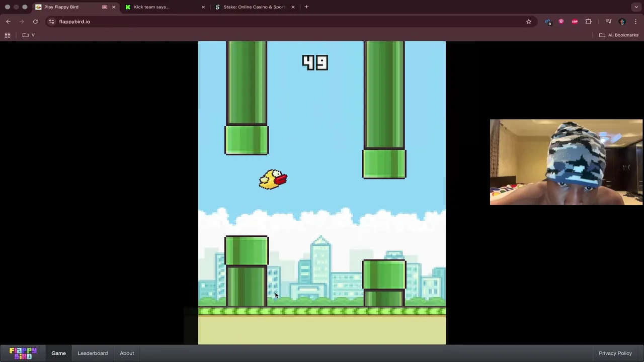Click the yellow bird in the game
Image resolution: width=644 pixels, height=362 pixels.
(273, 179)
